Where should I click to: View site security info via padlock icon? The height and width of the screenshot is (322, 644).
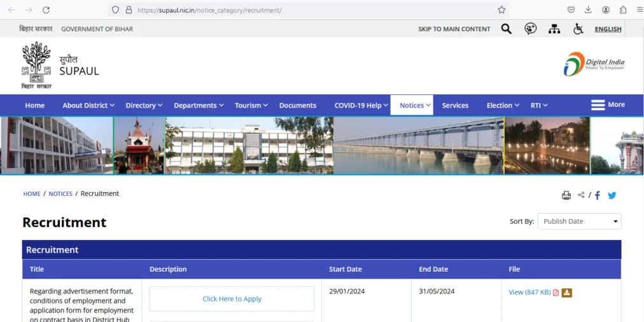click(x=129, y=10)
